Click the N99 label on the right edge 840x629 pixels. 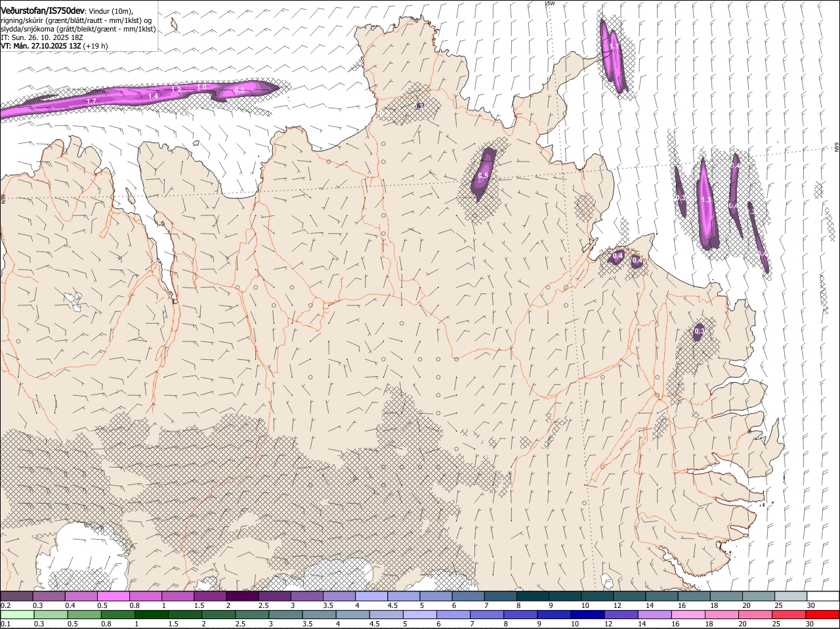tap(837, 148)
